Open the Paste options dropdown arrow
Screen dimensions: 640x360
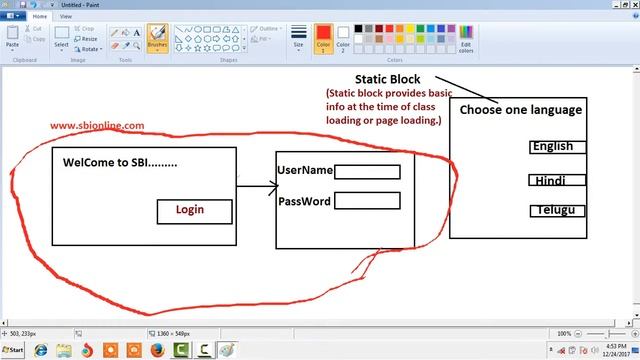coord(12,50)
